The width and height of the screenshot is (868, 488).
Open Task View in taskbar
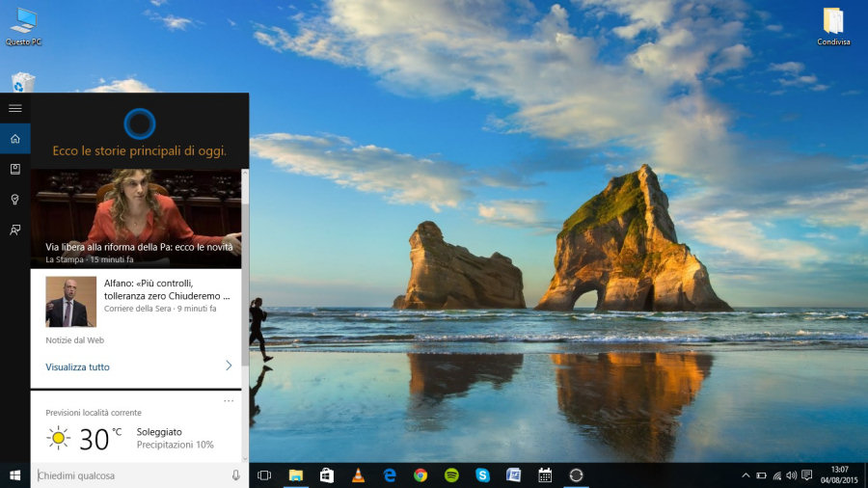[264, 475]
